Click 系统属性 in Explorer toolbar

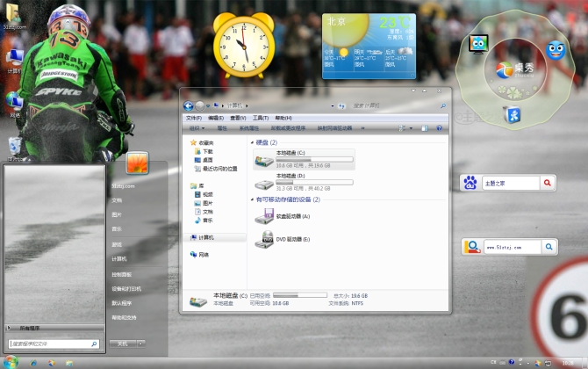(x=249, y=128)
